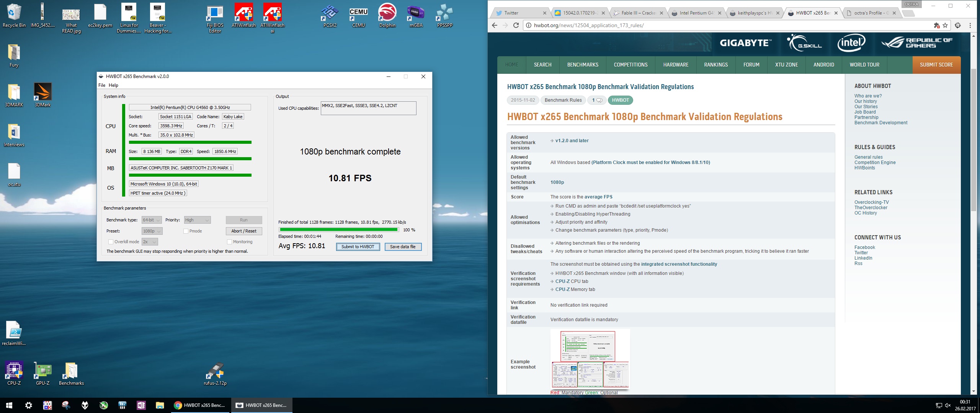This screenshot has height=413, width=980.
Task: Expand the Benchmark type 64-bit dropdown
Action: [x=152, y=220]
